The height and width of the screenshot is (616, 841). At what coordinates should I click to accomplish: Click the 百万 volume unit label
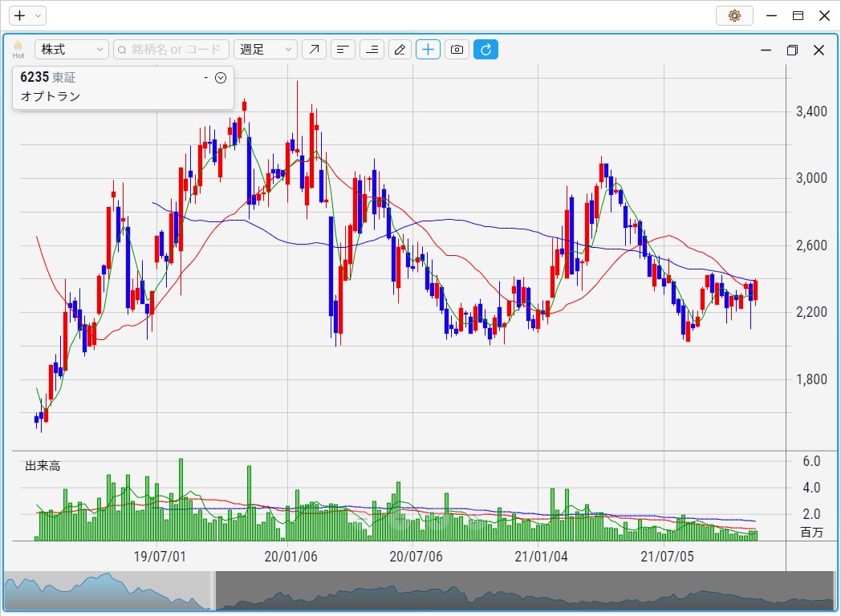tap(811, 532)
